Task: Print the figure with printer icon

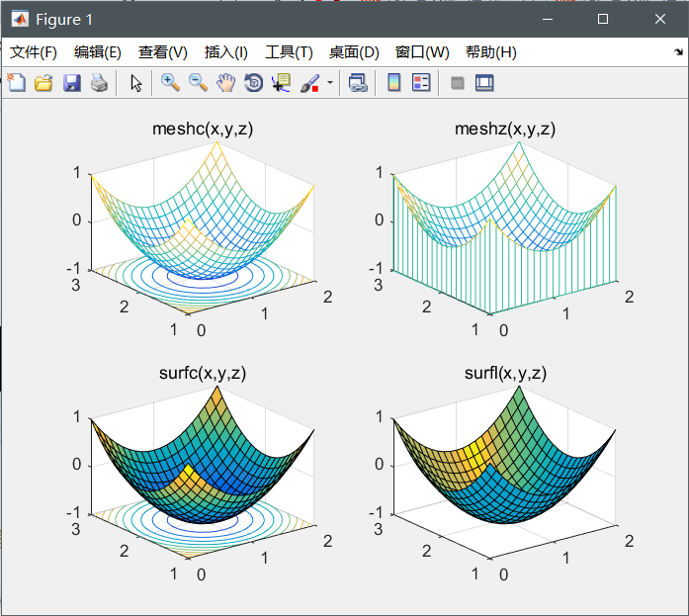Action: [x=99, y=83]
